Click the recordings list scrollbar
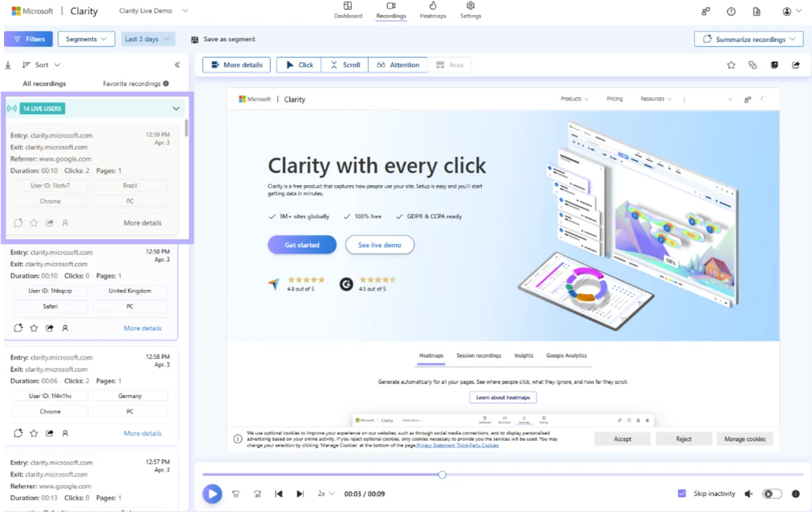812x512 pixels. (186, 128)
